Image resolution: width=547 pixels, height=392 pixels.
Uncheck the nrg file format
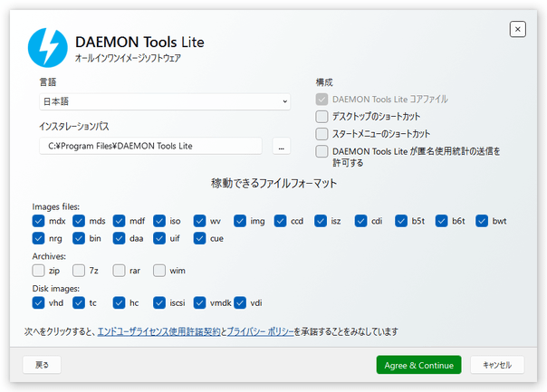click(x=38, y=238)
